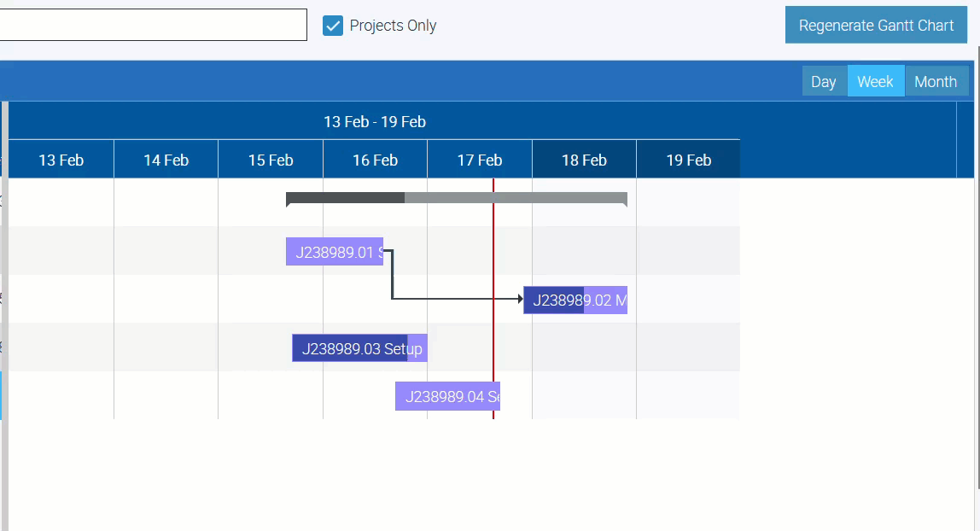Screen dimensions: 980x531
Task: Click the 16 Feb column header
Action: (375, 160)
